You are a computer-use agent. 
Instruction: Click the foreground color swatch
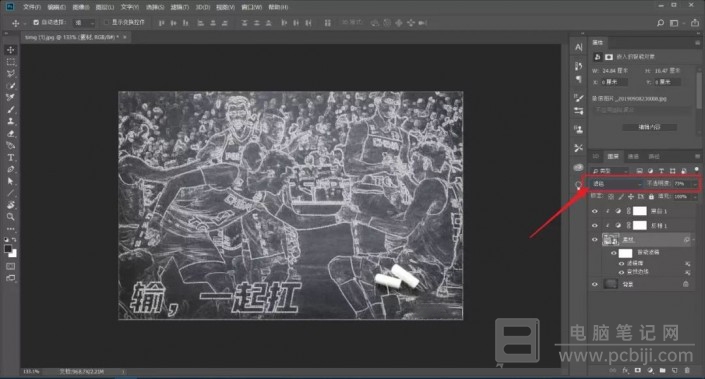click(x=8, y=249)
